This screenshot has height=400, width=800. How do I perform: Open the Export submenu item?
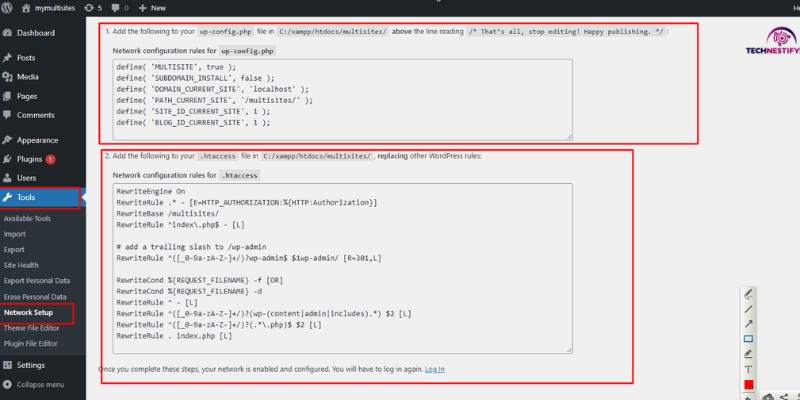(14, 249)
